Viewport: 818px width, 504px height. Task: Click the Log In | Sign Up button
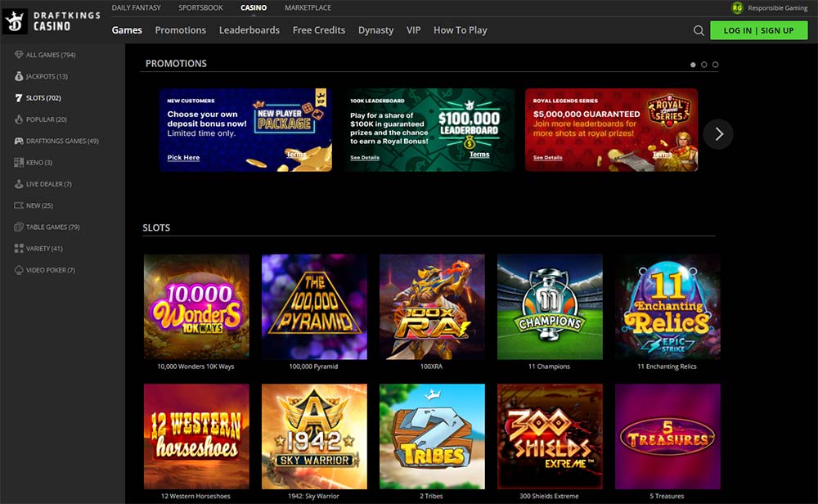click(758, 31)
